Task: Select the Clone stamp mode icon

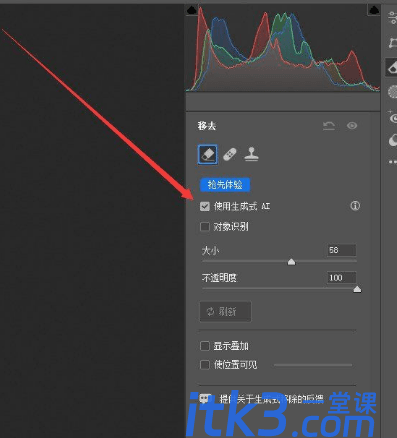Action: pyautogui.click(x=251, y=154)
